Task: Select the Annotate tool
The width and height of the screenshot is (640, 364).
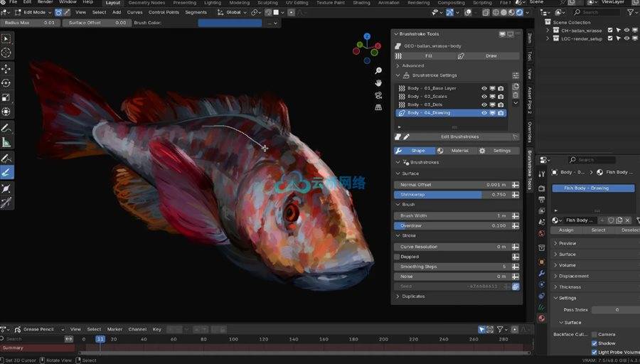Action: point(6,128)
